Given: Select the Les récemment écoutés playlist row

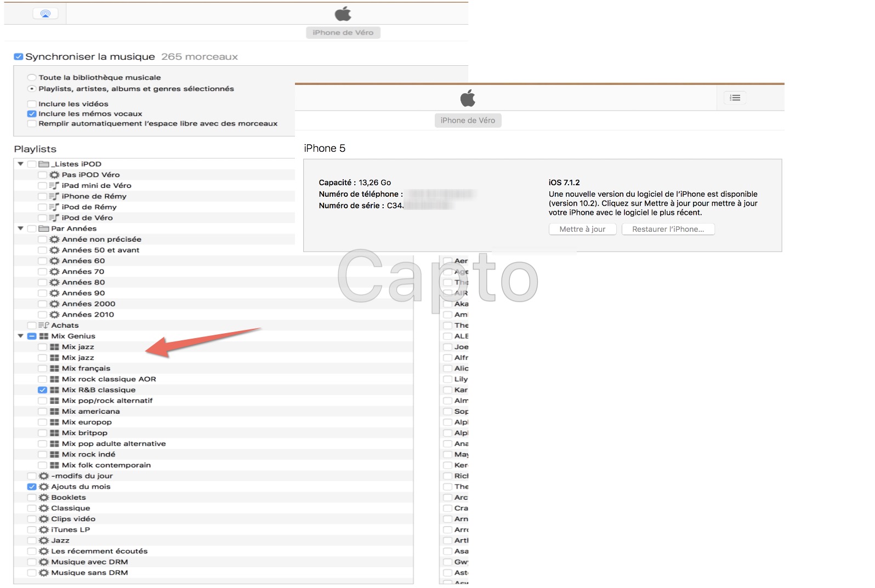Looking at the screenshot, I should (213, 551).
